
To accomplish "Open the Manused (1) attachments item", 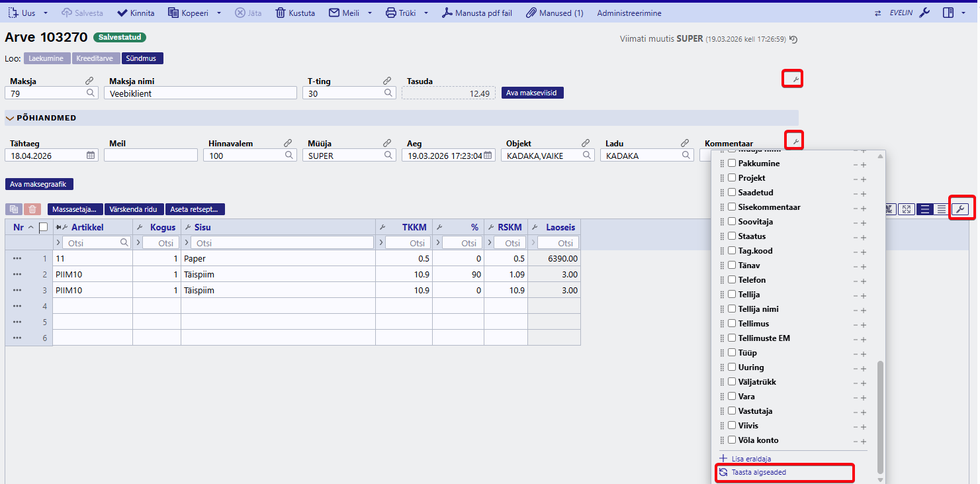I will pos(555,13).
